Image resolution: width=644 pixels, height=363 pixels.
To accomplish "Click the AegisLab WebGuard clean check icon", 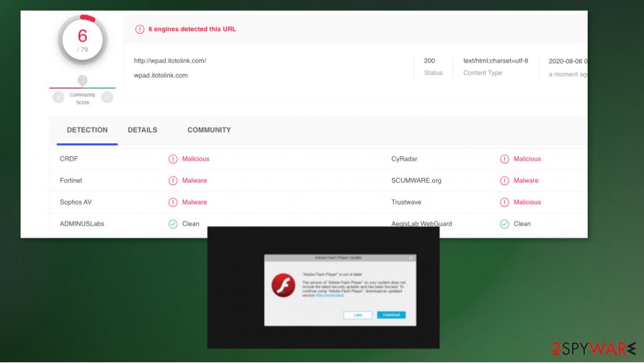I will point(504,224).
